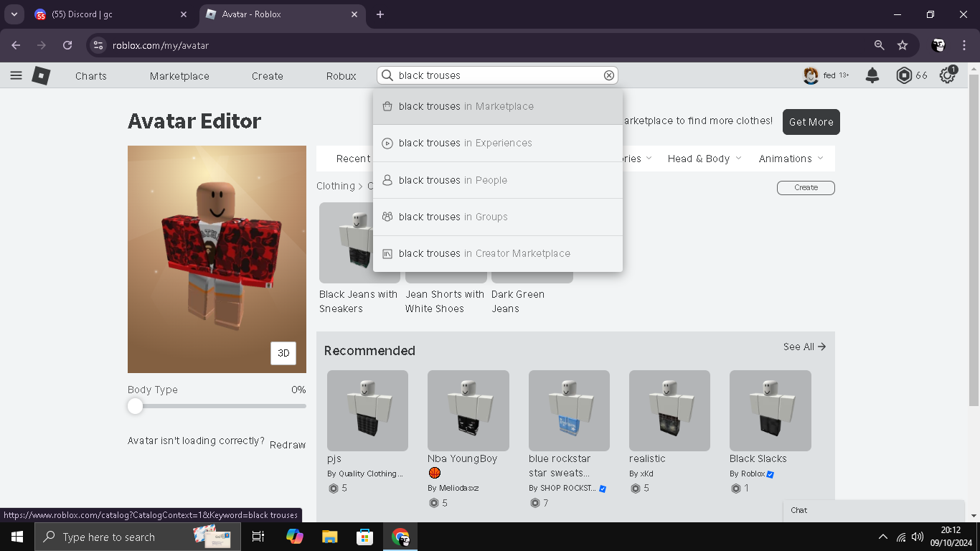Open the Roblox hamburger navigation menu
Viewport: 980px width, 551px height.
16,75
